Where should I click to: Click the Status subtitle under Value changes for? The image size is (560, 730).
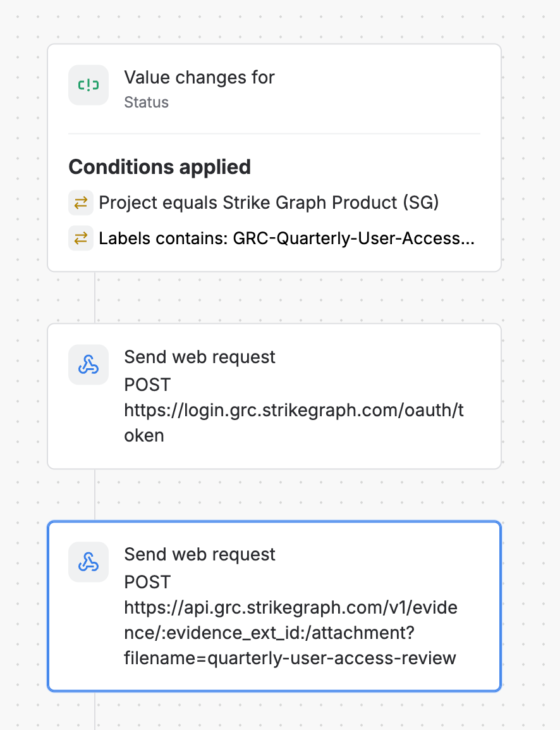pyautogui.click(x=146, y=102)
